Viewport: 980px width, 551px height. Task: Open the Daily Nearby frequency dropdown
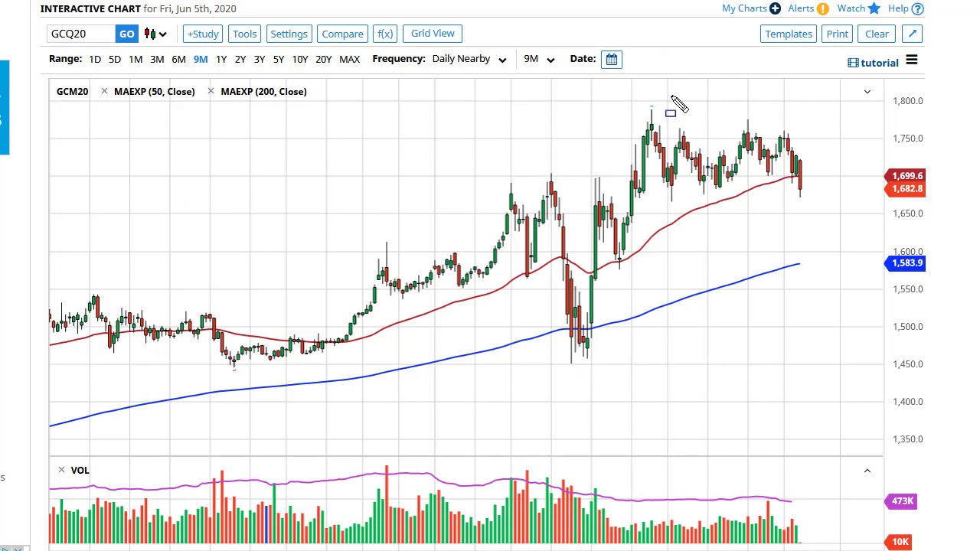(x=469, y=59)
